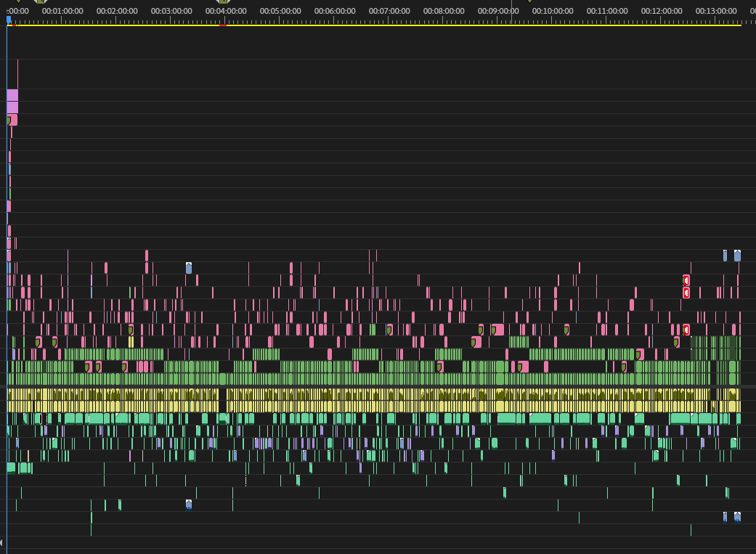Click the 00:04:00:00 timecode label
The height and width of the screenshot is (554, 756).
click(x=226, y=11)
